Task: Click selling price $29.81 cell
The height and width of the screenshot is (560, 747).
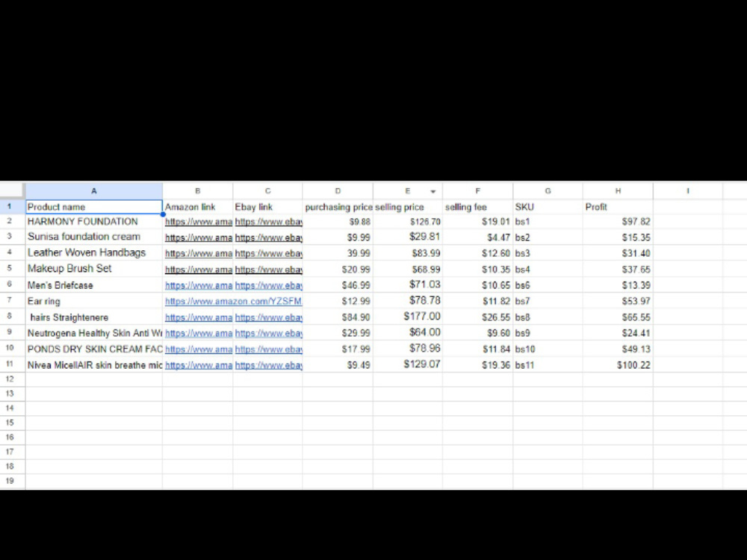Action: point(408,237)
